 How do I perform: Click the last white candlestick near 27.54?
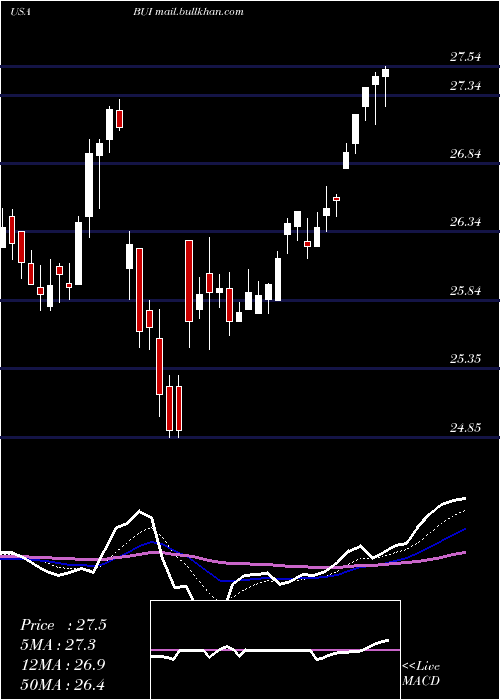point(385,73)
